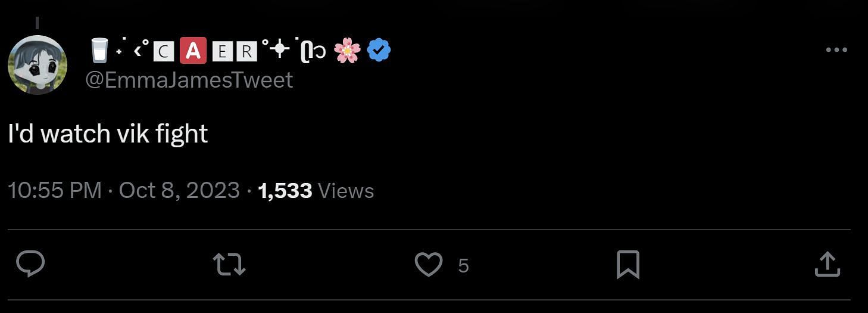Click the like count number 5
The height and width of the screenshot is (313, 868).
464,266
